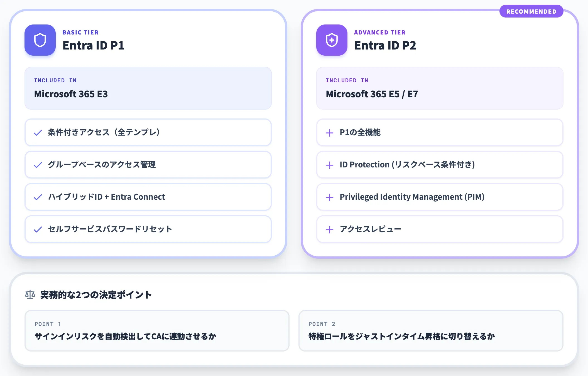Click the INCLUDED IN label in P2 card

coord(347,80)
